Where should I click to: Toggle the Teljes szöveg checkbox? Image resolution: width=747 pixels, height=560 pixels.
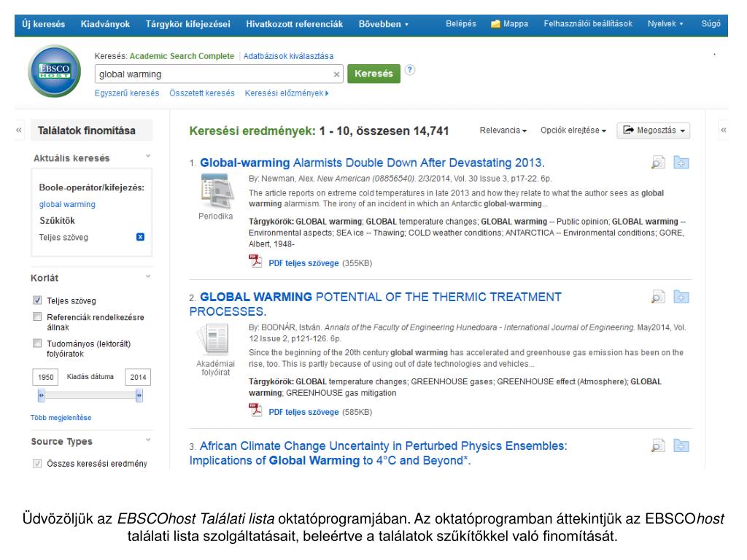[37, 300]
